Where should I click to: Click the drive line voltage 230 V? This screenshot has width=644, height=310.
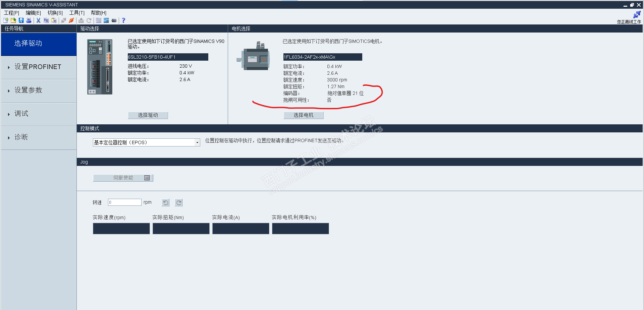186,66
